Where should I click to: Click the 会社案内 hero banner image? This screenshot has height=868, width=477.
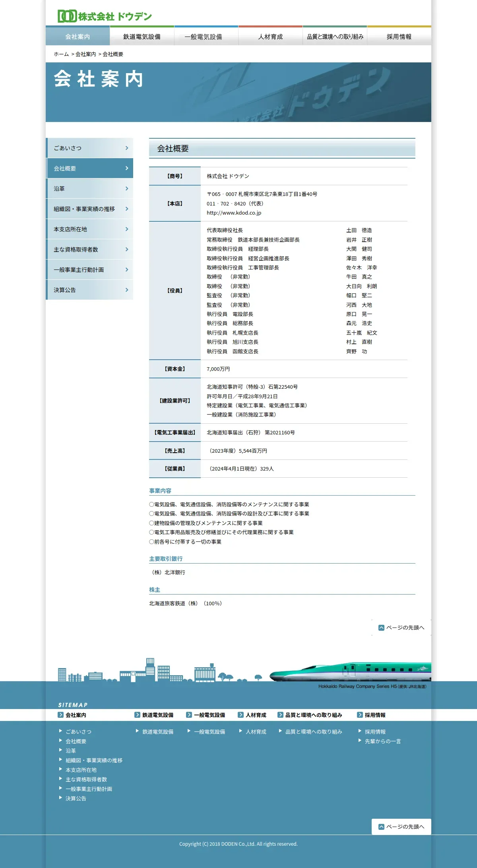coord(238,92)
